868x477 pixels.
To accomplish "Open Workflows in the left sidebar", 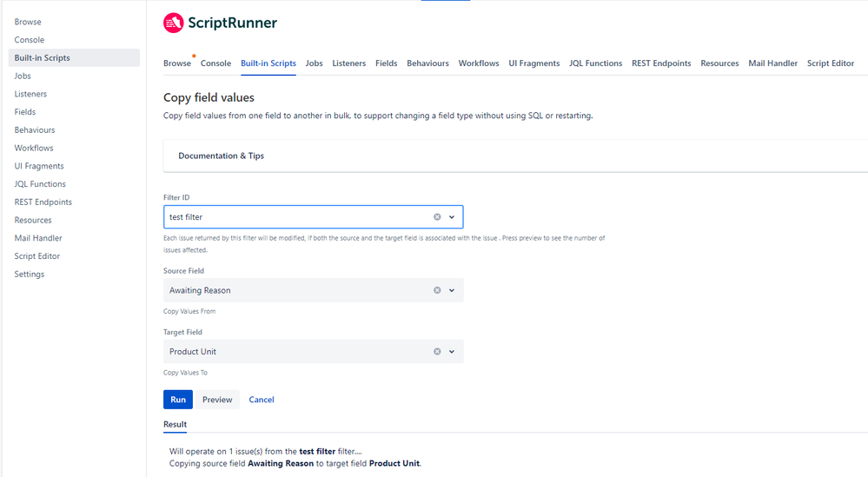I will (34, 148).
